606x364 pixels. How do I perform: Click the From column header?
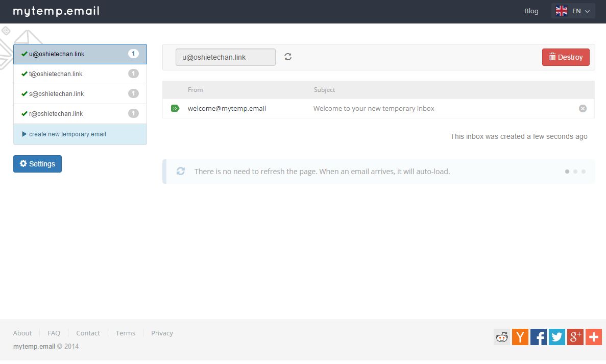195,90
